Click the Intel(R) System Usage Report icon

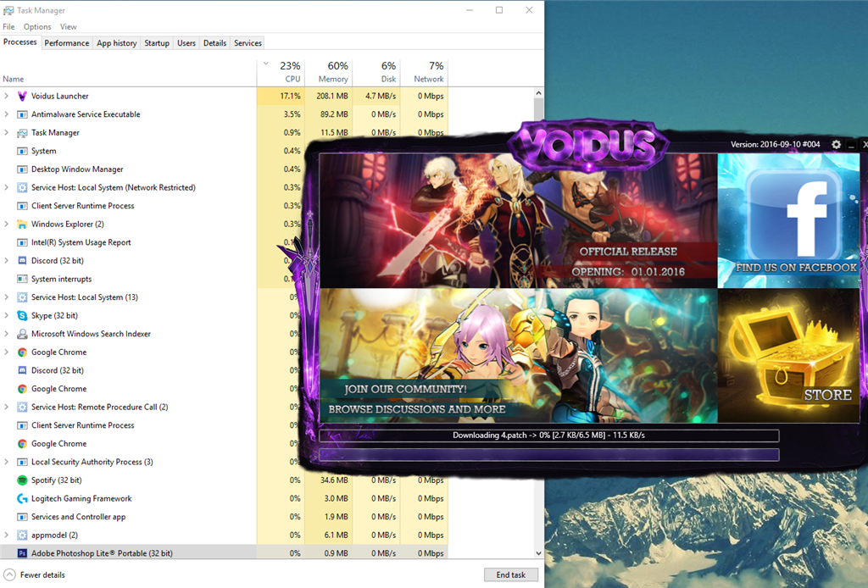[22, 242]
